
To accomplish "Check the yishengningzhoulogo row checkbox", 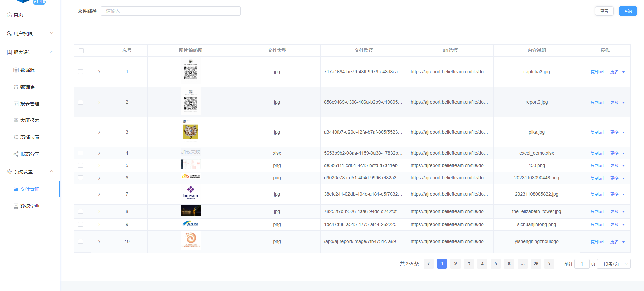I will click(80, 241).
